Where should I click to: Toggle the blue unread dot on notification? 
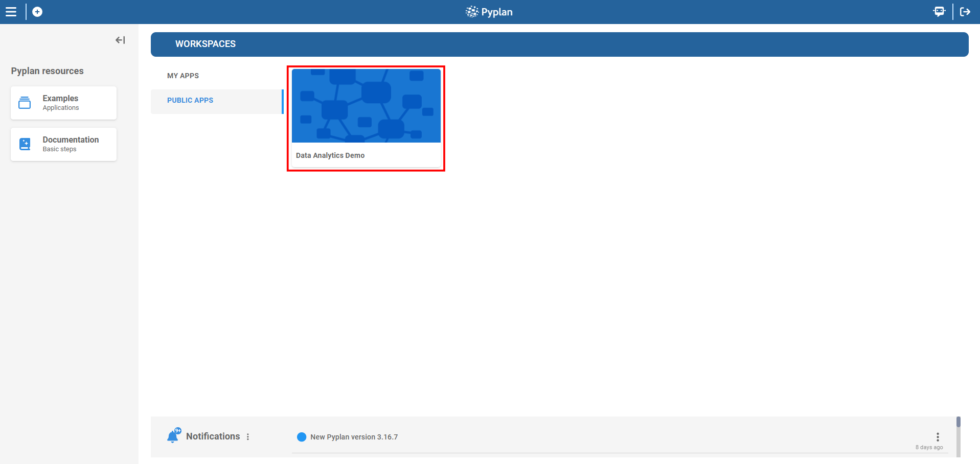302,437
